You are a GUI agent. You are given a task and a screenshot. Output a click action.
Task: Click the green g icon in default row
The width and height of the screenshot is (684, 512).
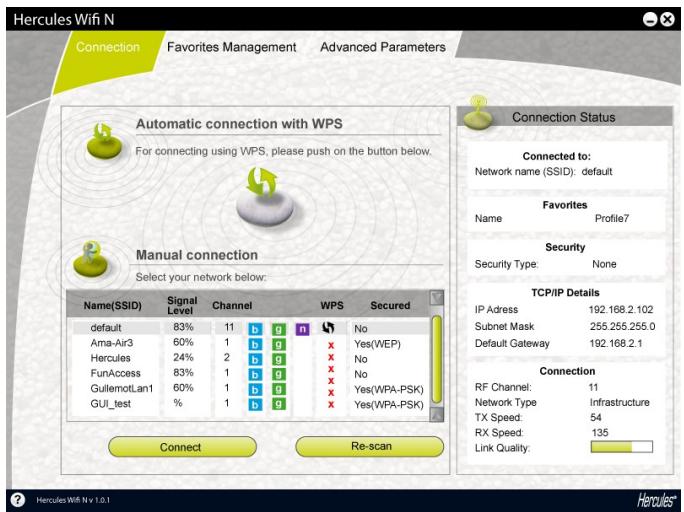[x=279, y=329]
